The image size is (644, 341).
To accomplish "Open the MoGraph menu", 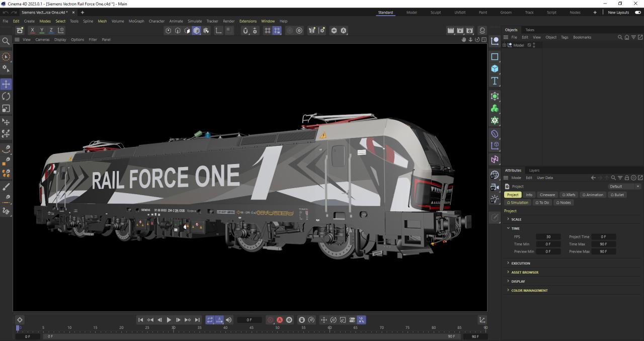I will click(136, 21).
